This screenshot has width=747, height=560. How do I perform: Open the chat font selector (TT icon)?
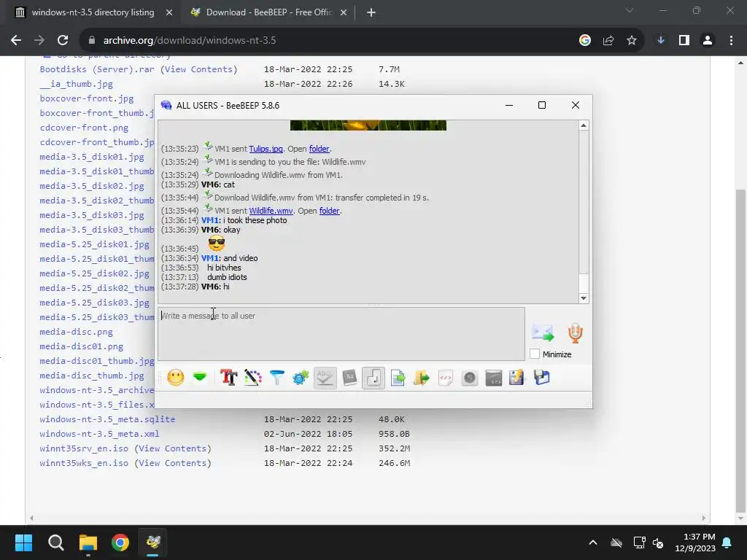228,378
